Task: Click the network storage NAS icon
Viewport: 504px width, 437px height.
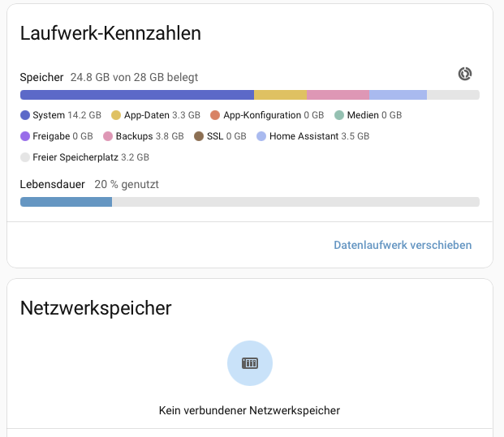Action: point(250,363)
